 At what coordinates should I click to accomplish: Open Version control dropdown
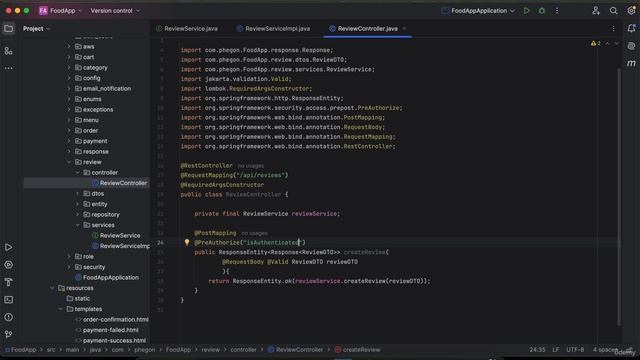[x=115, y=11]
